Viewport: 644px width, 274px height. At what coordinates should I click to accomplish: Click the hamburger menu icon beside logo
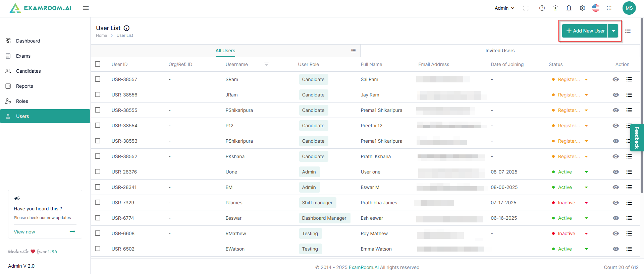[x=86, y=8]
